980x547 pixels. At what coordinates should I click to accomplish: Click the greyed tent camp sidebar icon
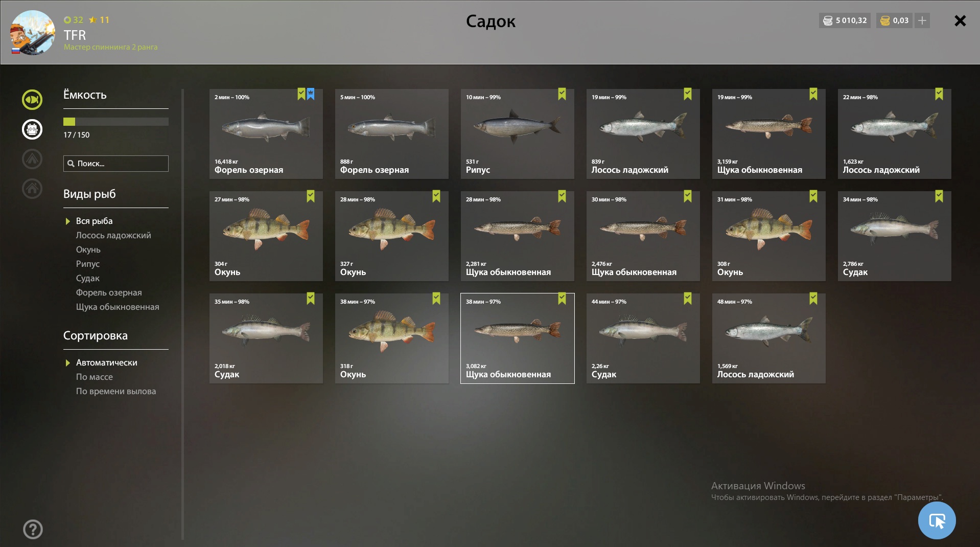(32, 159)
